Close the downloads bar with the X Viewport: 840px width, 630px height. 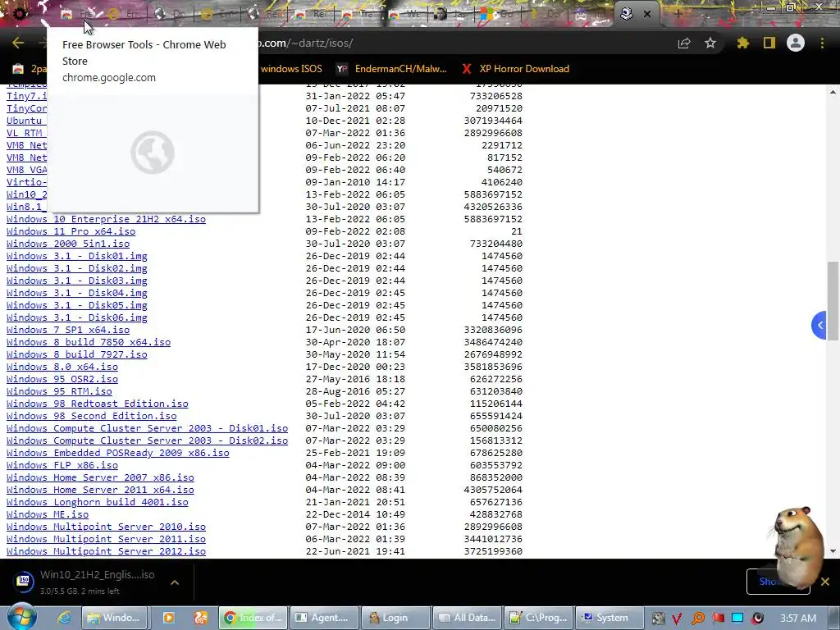click(825, 582)
